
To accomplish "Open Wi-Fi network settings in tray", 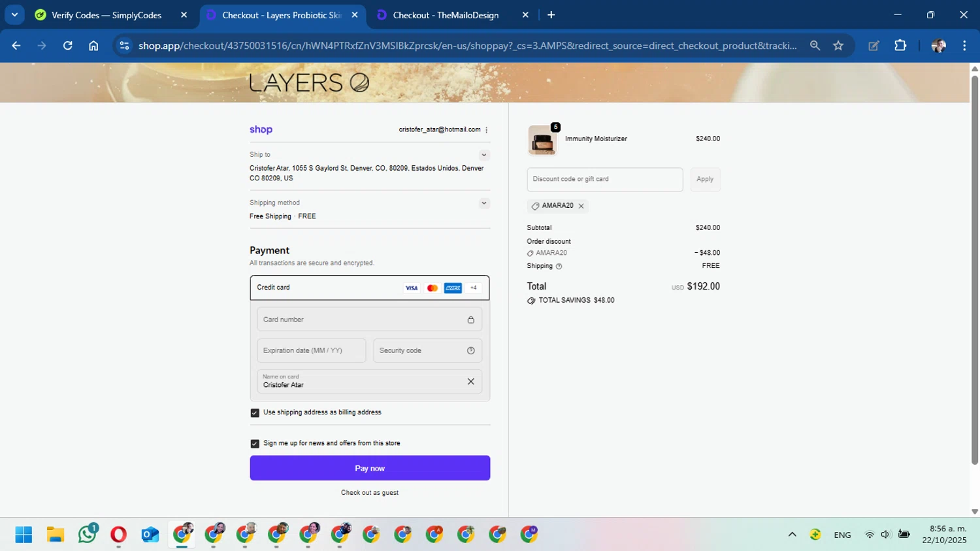I will coord(870,535).
